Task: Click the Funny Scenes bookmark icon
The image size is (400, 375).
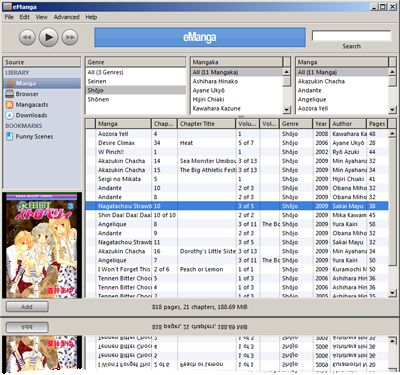Action: (x=10, y=136)
